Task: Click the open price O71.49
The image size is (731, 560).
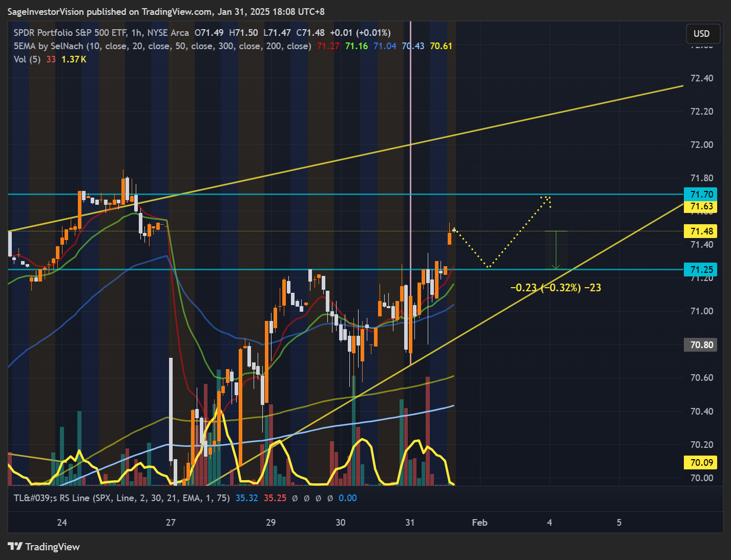Action: [209, 33]
